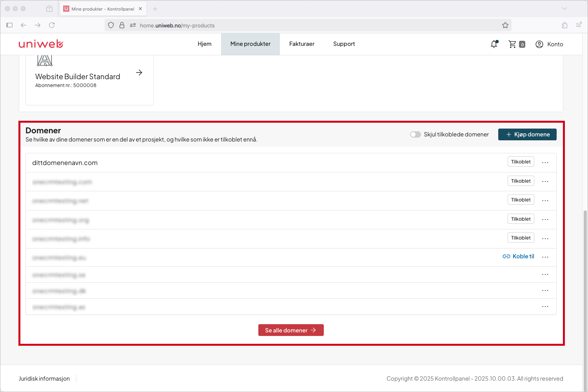The width and height of the screenshot is (588, 392).
Task: Open three-dot menu on the Koble til row
Action: point(545,257)
